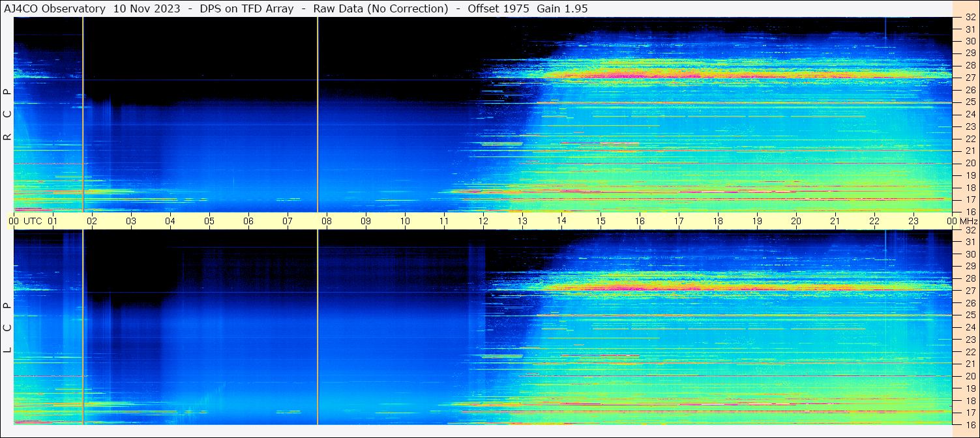Click hour label '15' on UTC axis
980x438 pixels.
601,221
